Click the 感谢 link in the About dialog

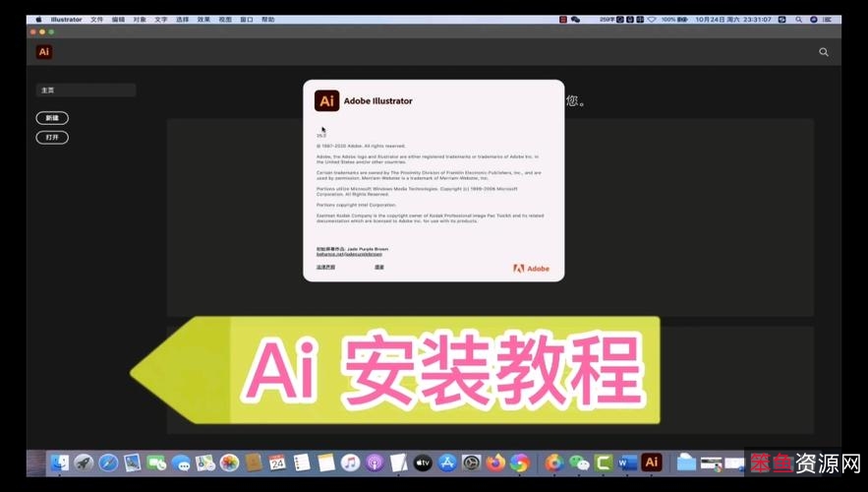pyautogui.click(x=379, y=267)
